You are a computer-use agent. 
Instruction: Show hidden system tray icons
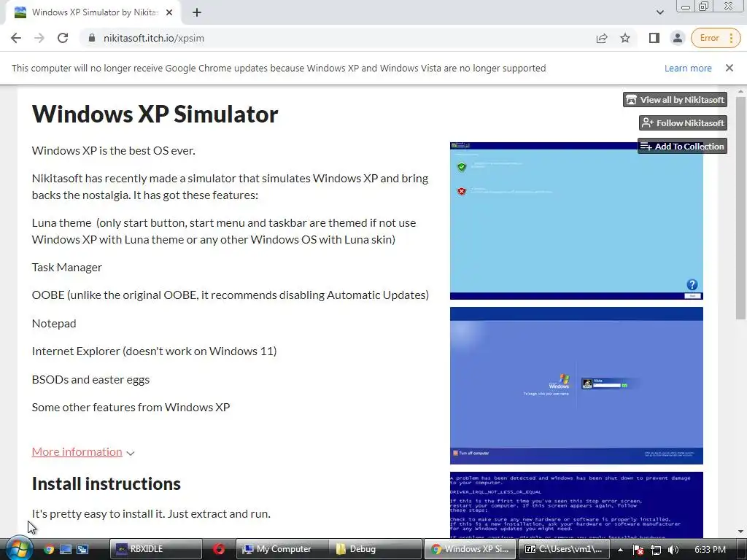point(620,550)
